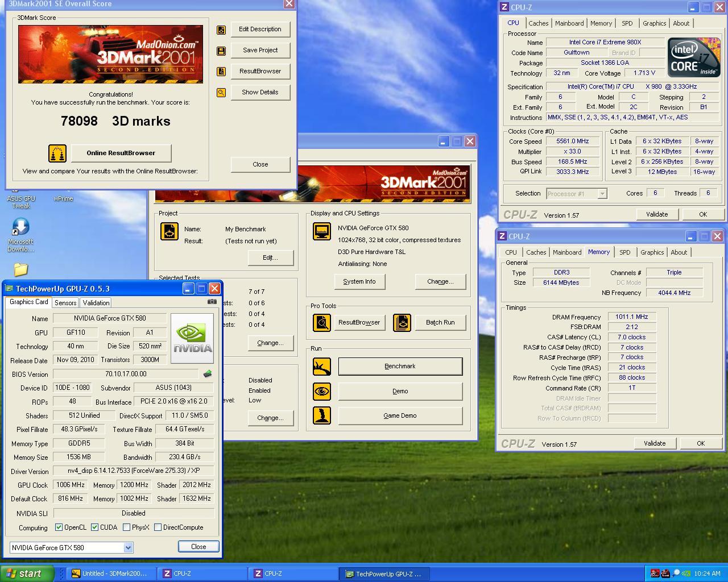The width and height of the screenshot is (728, 582).
Task: Open the Caches tab in the top CPU-Z window
Action: pos(538,23)
